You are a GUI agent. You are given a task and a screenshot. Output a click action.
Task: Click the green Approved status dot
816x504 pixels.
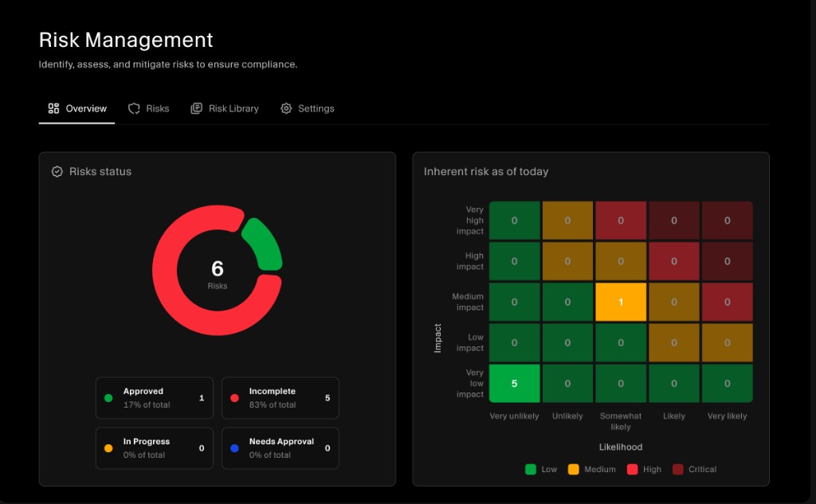(108, 398)
